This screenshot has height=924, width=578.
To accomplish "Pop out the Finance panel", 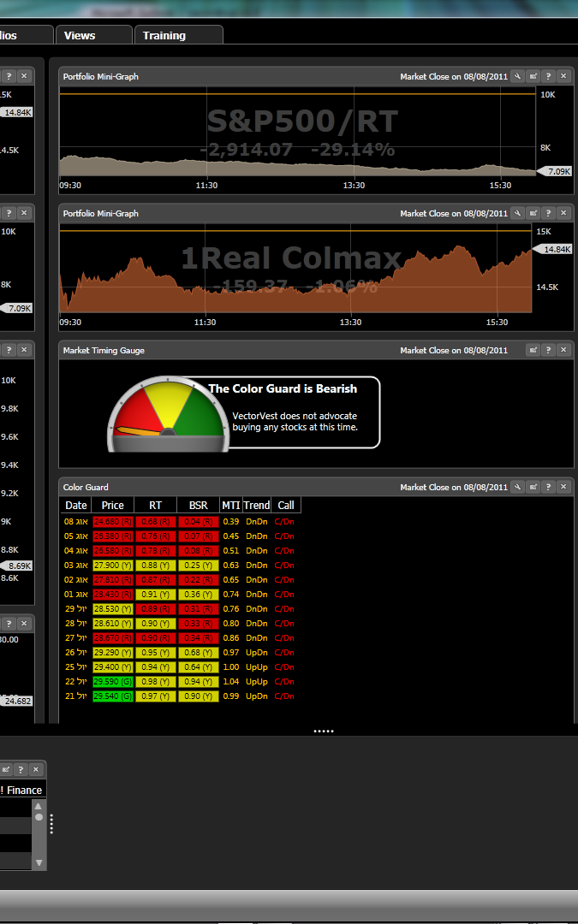I will [5, 769].
